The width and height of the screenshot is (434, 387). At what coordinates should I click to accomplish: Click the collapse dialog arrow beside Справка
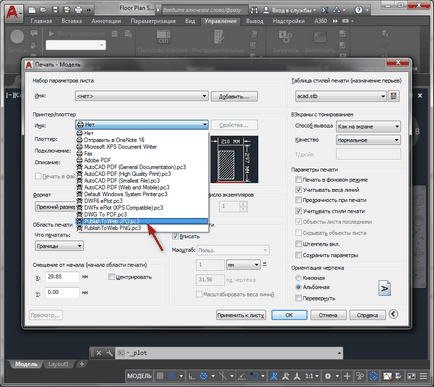pyautogui.click(x=393, y=314)
